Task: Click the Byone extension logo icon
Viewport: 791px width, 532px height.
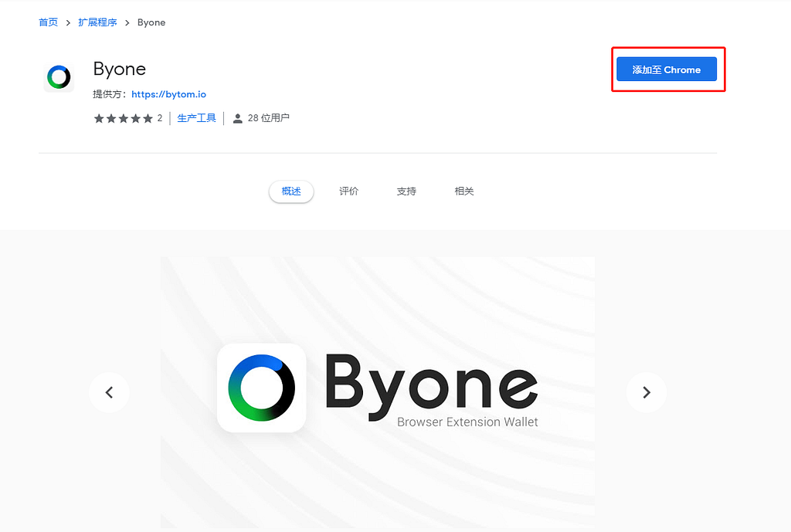Action: [x=59, y=77]
